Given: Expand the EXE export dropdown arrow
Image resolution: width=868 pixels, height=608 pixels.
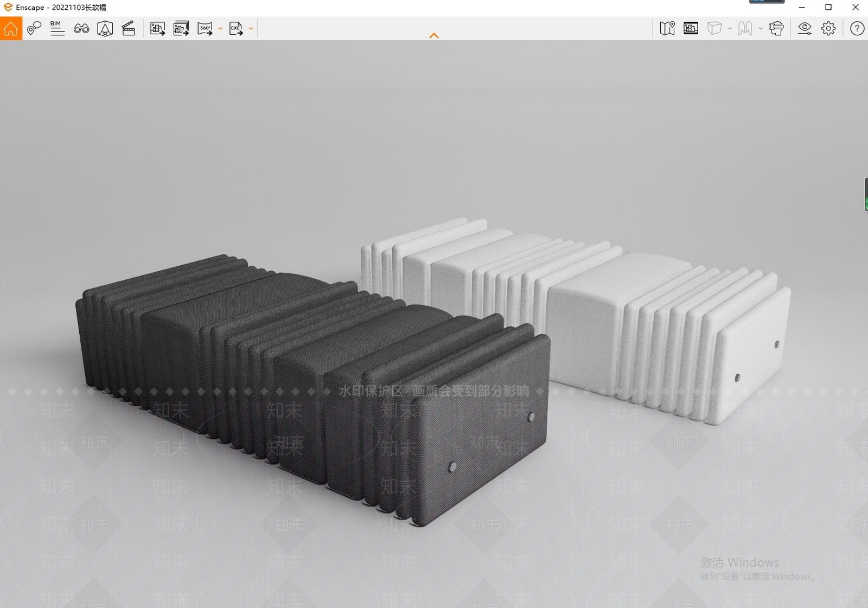Looking at the screenshot, I should coord(251,28).
